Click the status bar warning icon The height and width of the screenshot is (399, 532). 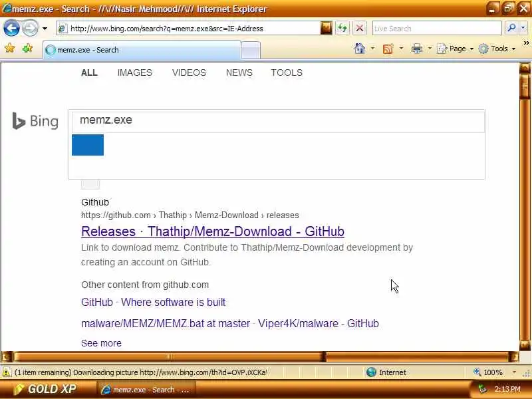(6, 372)
